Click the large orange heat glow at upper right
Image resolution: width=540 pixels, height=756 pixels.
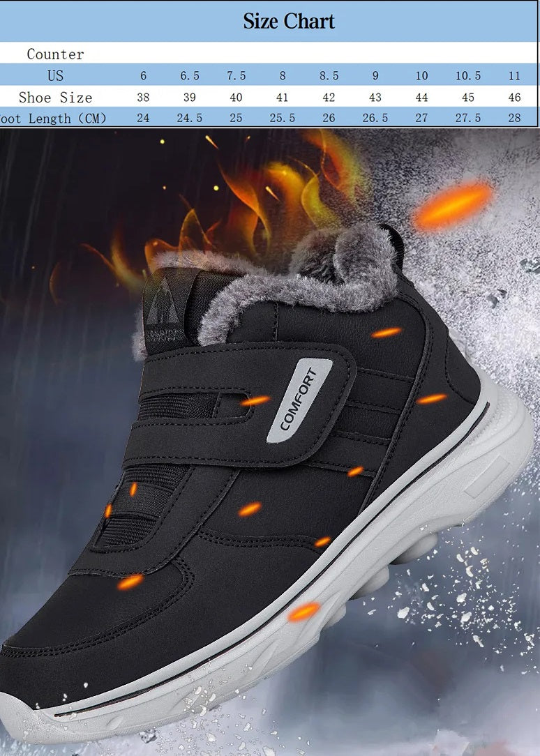(451, 204)
